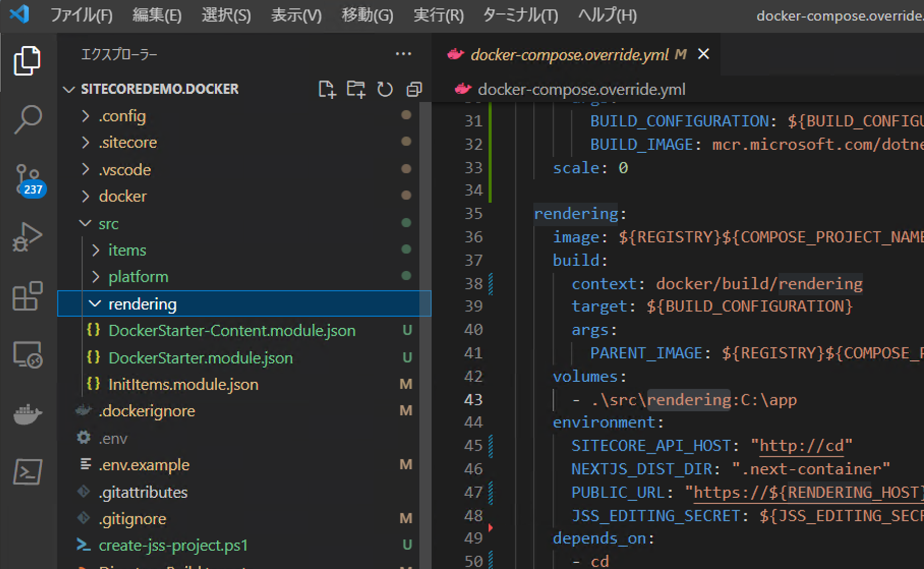Open the PowerShell view in activity bar
The image size is (924, 569).
27,472
